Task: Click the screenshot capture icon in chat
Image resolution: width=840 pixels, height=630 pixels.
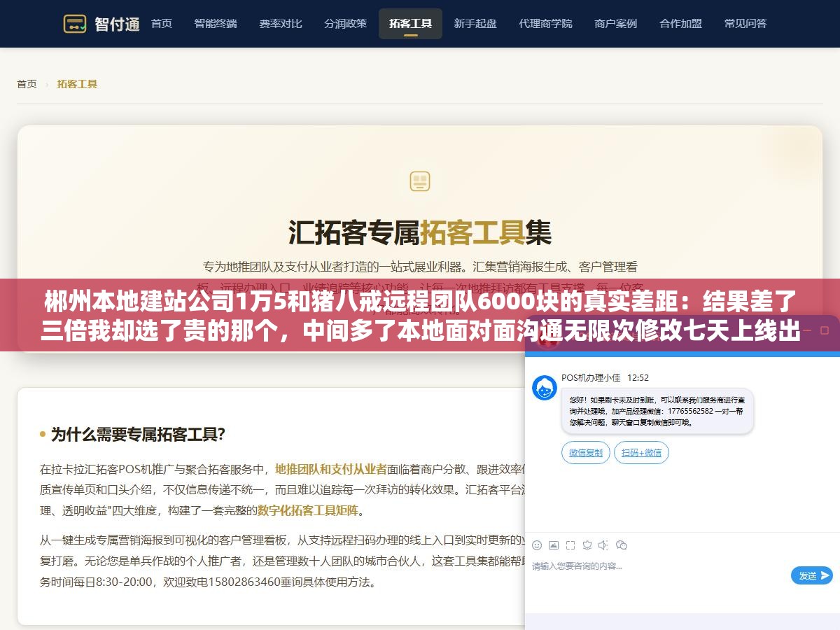Action: [570, 545]
